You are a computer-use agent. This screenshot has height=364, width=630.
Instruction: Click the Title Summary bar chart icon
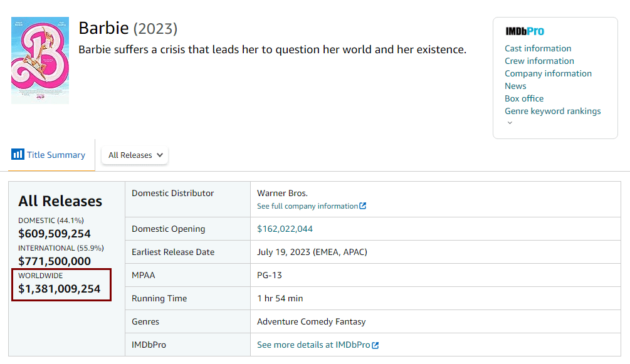point(18,155)
